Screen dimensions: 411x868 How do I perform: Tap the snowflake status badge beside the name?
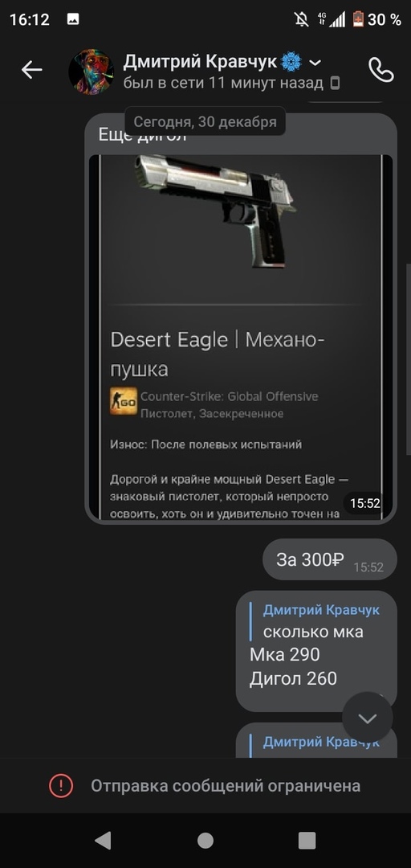click(x=291, y=62)
